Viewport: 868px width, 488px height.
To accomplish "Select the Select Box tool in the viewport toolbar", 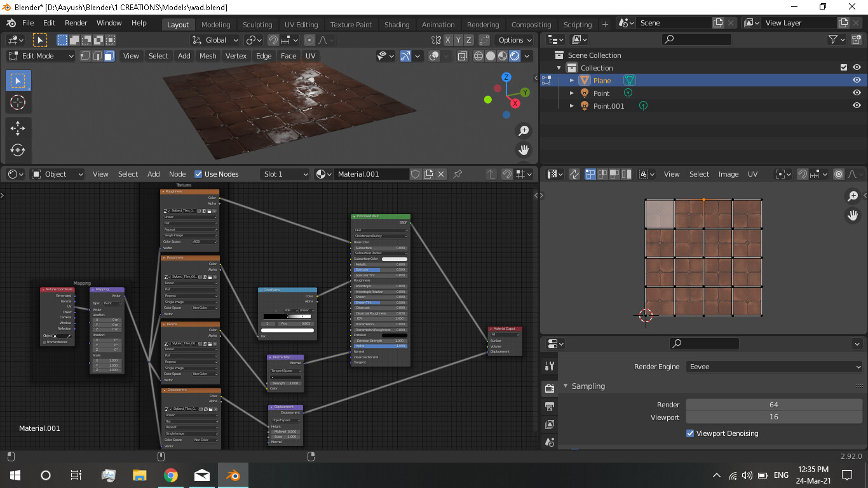I will [18, 81].
